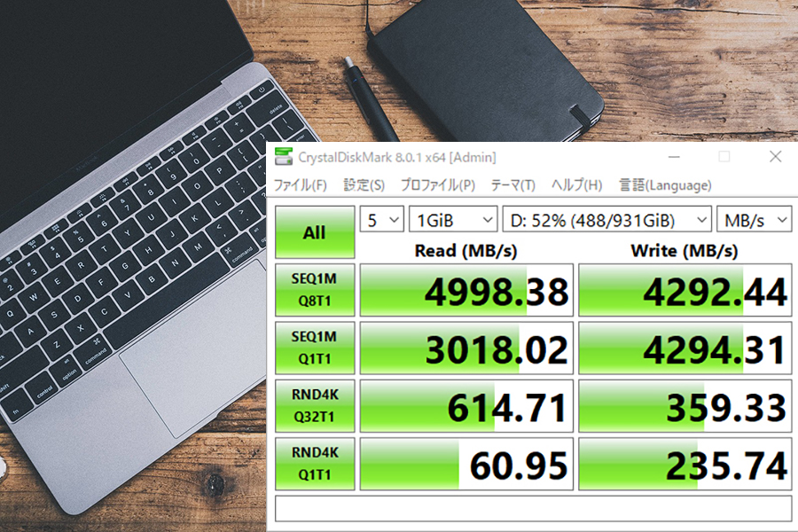The height and width of the screenshot is (532, 798).
Task: Start the RND4K Q32T1 test
Action: 315,406
